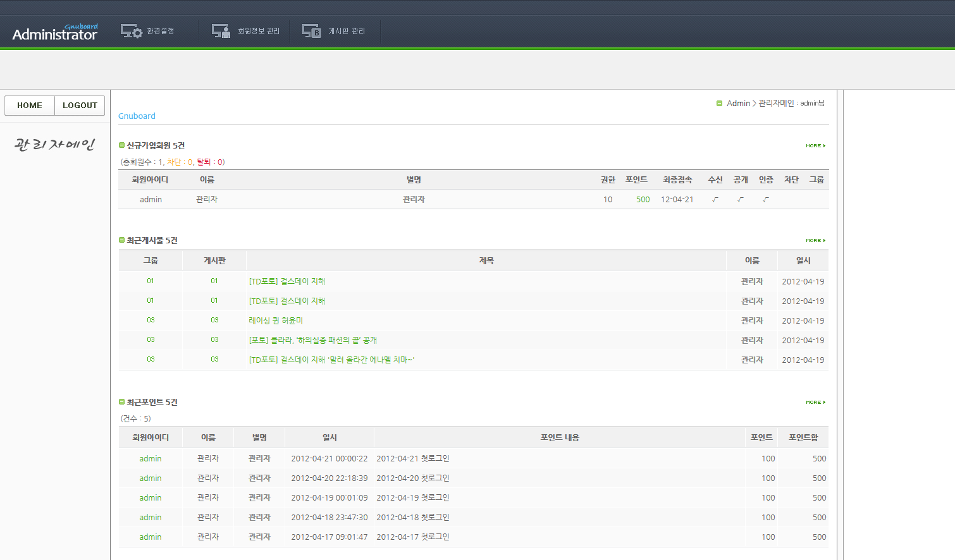This screenshot has width=955, height=560.
Task: Open MORE for 최근게시물 section
Action: tap(815, 241)
